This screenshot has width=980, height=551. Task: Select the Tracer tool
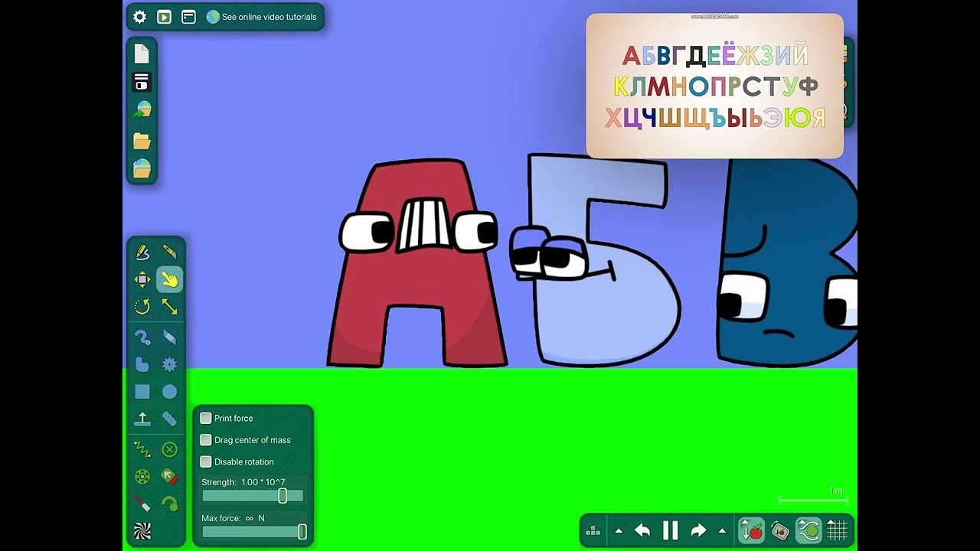pos(169,504)
